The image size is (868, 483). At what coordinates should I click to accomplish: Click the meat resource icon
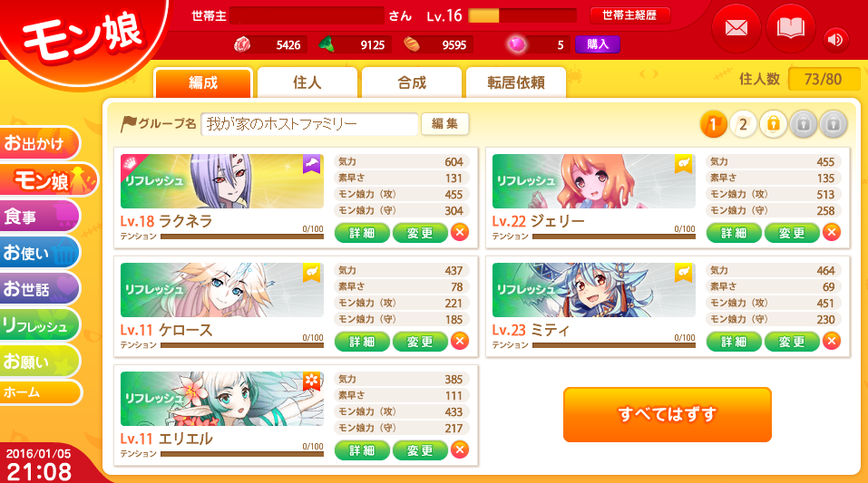242,44
